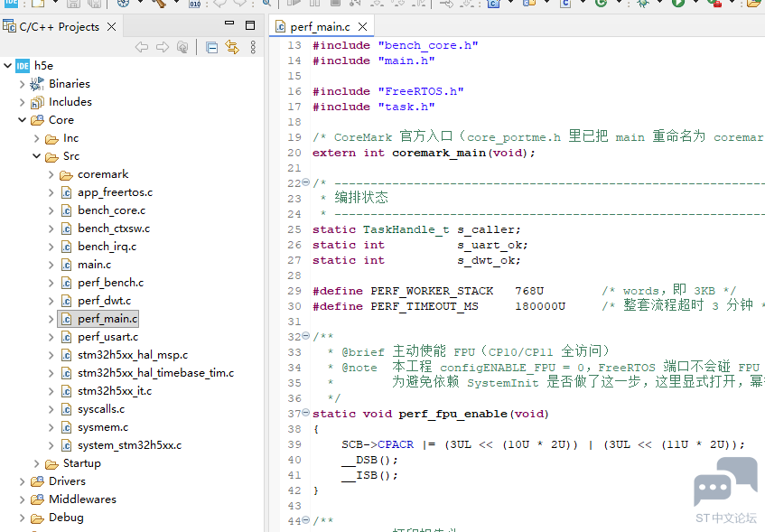The image size is (765, 532).
Task: Select perf_usart.c in the project tree
Action: (107, 337)
